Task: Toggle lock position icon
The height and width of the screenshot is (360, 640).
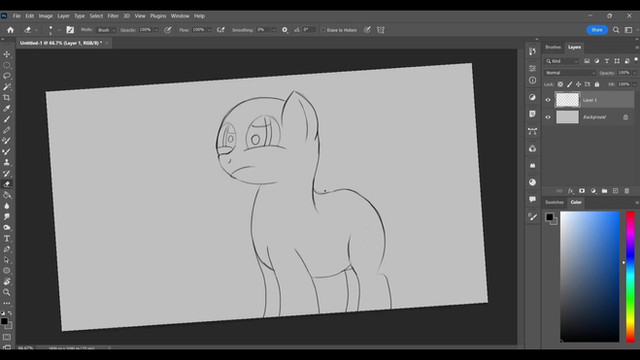Action: pos(578,84)
